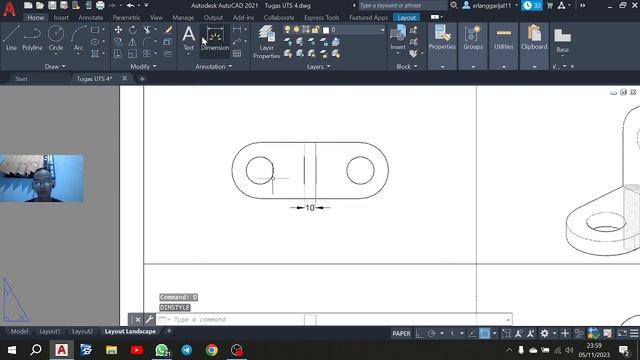
Task: Click the Utilities panel button
Action: click(504, 38)
